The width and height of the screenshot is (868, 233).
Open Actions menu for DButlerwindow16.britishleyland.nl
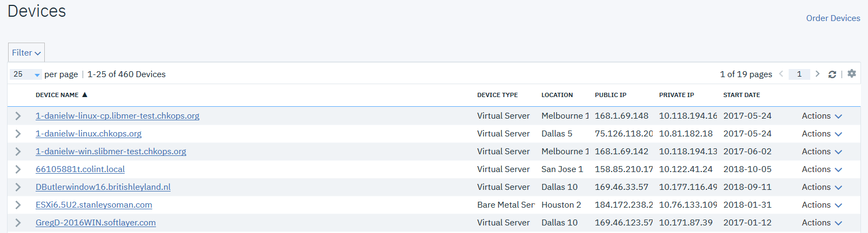822,187
